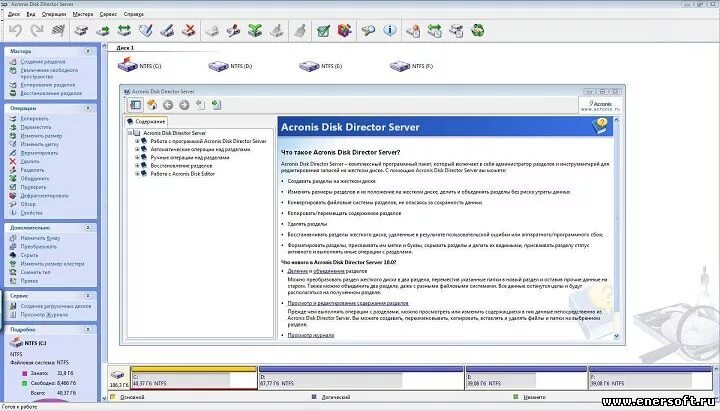Collapse the Сервис sidebar panel

tap(88, 295)
